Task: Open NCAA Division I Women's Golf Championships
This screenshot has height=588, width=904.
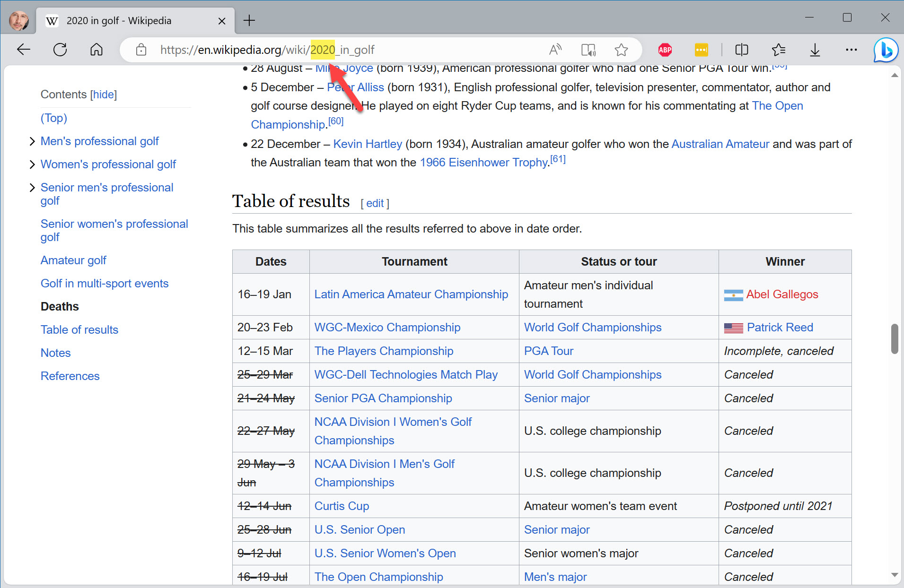Action: 393,431
